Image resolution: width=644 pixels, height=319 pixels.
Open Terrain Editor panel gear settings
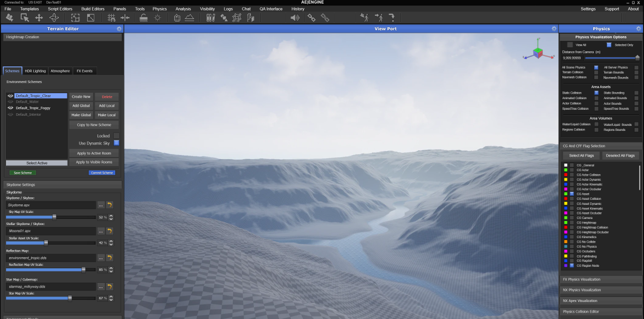pos(119,29)
